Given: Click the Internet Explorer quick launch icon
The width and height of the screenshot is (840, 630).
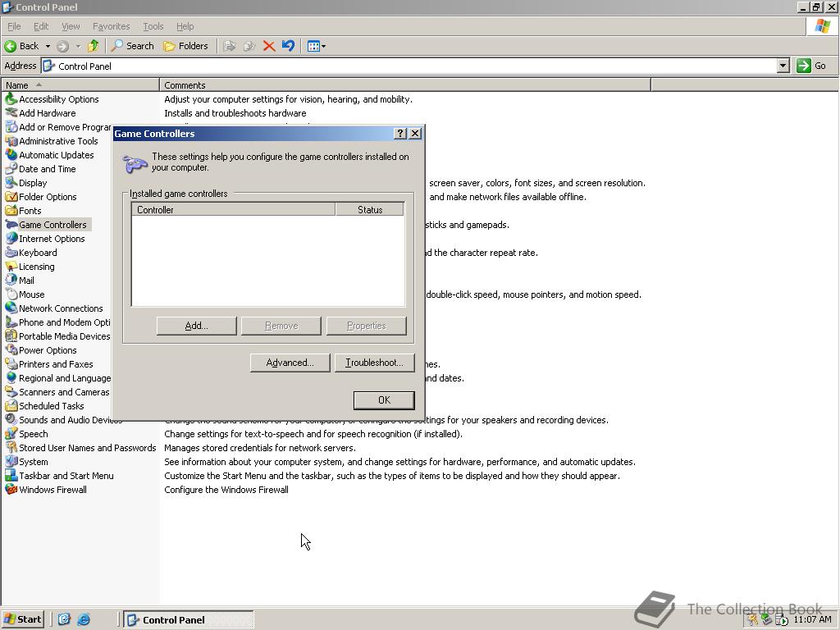Looking at the screenshot, I should click(84, 619).
